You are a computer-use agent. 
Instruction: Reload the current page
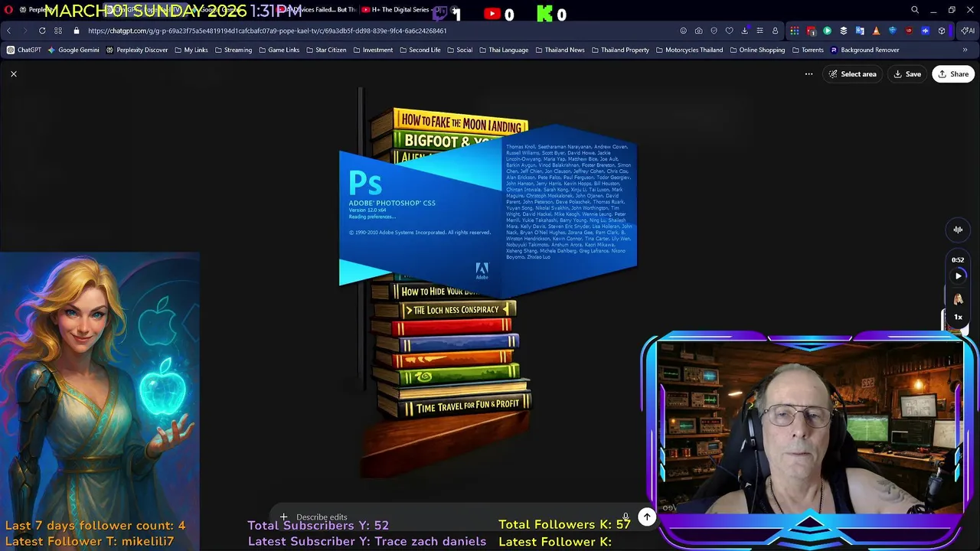tap(42, 31)
